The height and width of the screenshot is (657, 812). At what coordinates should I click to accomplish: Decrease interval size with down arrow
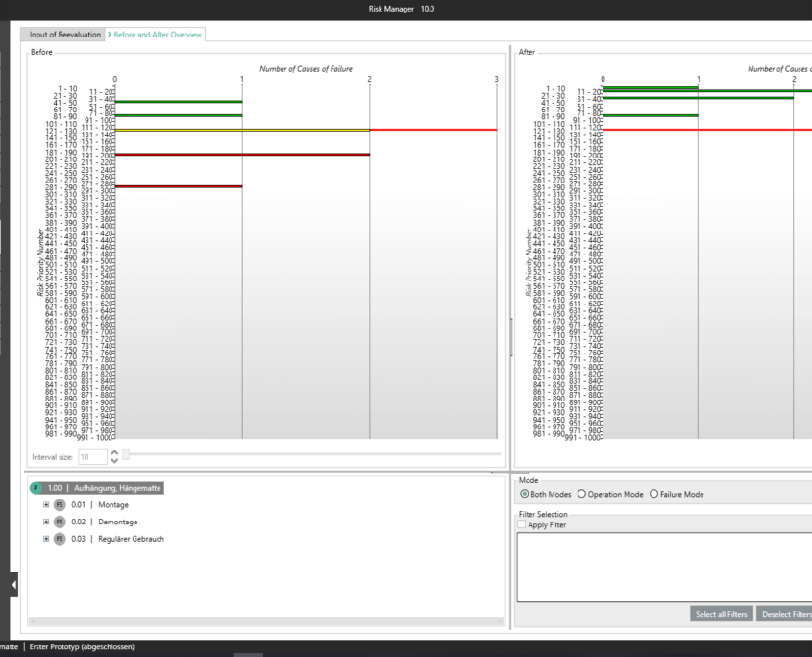pyautogui.click(x=115, y=461)
